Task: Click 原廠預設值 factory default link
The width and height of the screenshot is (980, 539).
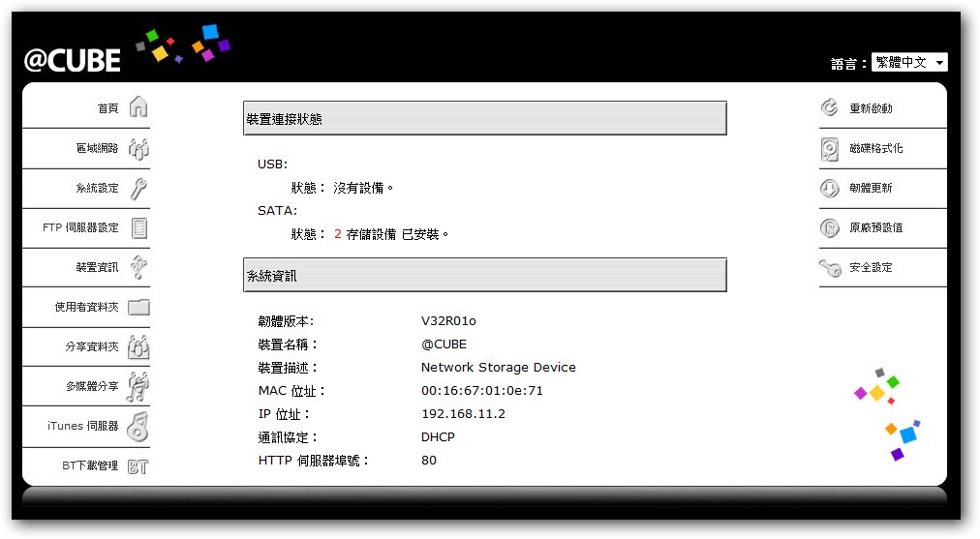Action: point(875,228)
